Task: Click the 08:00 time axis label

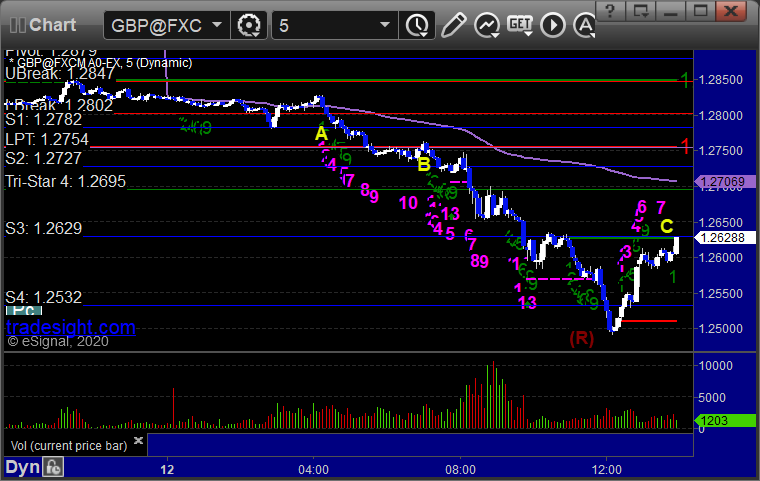Action: [x=460, y=470]
